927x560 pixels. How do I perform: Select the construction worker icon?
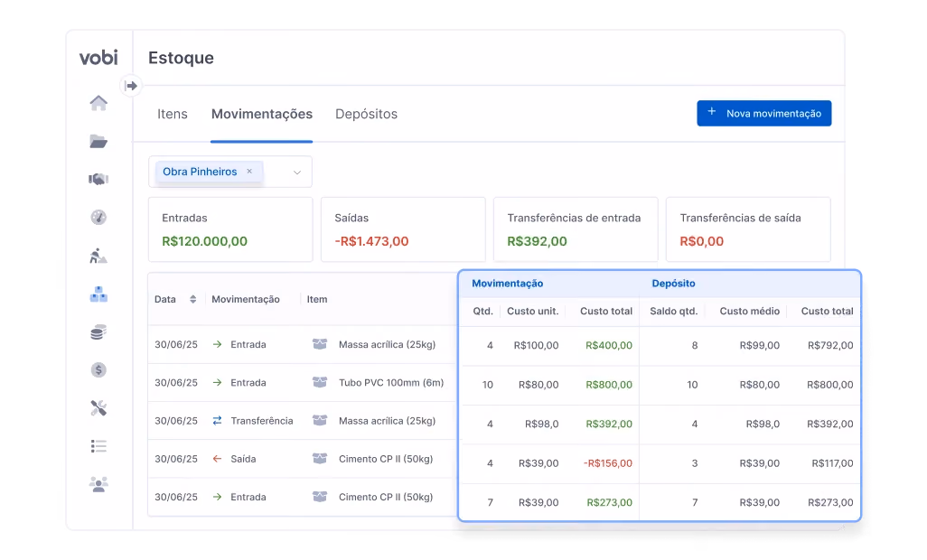tap(98, 256)
